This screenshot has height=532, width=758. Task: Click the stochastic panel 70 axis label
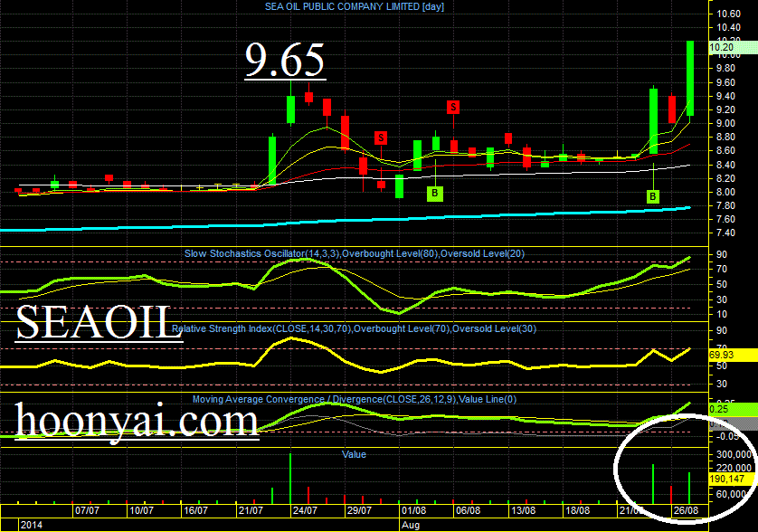722,269
